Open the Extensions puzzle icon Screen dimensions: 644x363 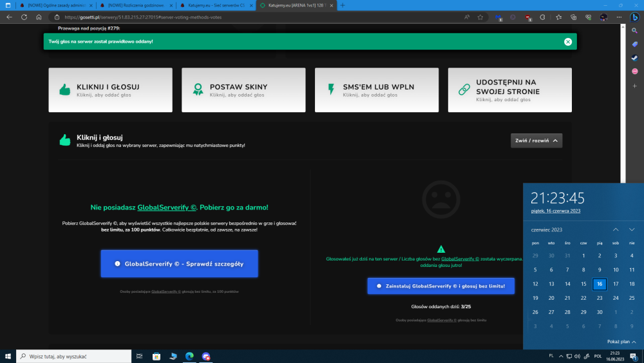click(x=542, y=17)
